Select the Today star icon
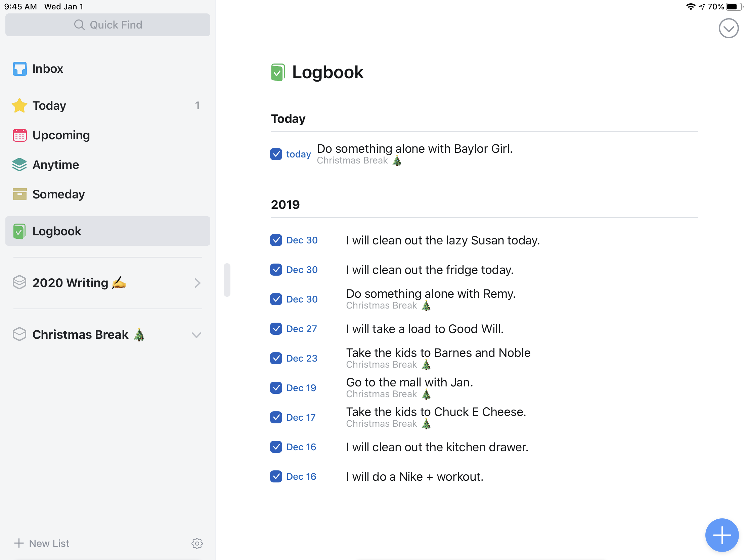Viewport: 747px width, 560px height. (19, 105)
